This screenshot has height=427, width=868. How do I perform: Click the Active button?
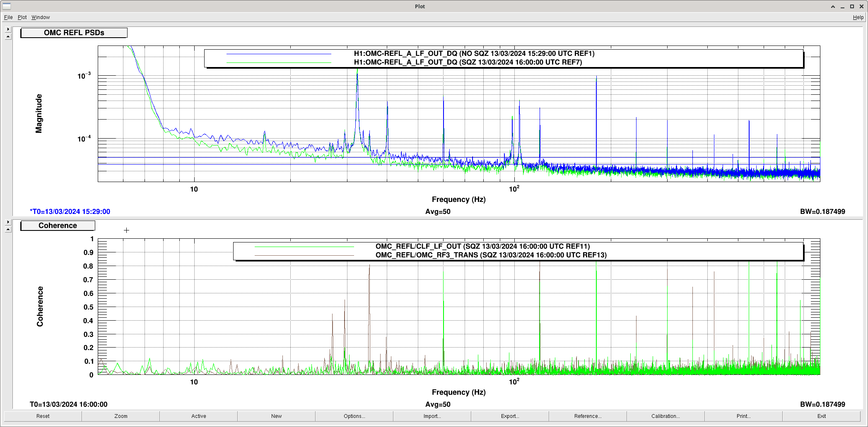[199, 416]
